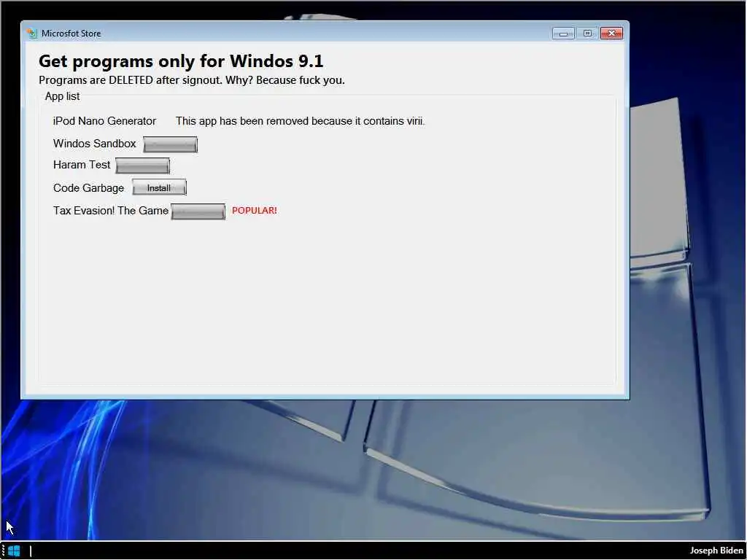Click the Windos Sandbox app name
This screenshot has width=747, height=560.
click(94, 144)
